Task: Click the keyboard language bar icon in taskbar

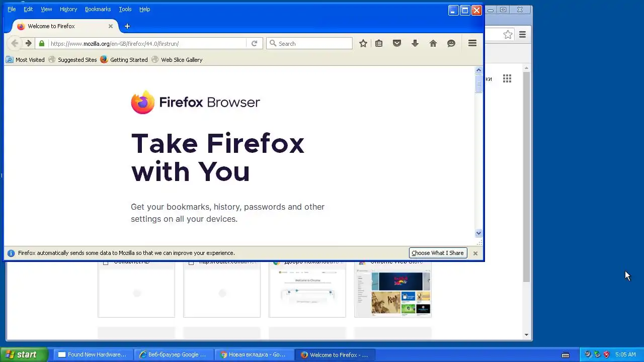Action: click(566, 355)
